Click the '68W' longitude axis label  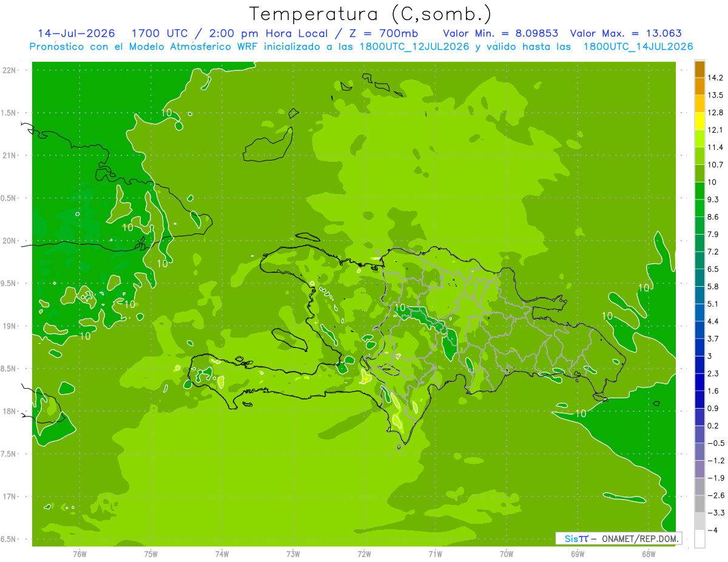pyautogui.click(x=649, y=554)
